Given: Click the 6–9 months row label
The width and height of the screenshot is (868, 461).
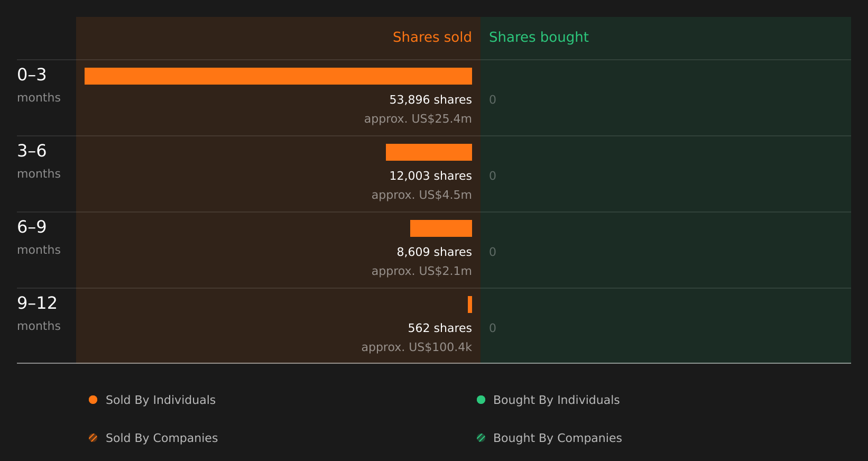Looking at the screenshot, I should pyautogui.click(x=39, y=237).
